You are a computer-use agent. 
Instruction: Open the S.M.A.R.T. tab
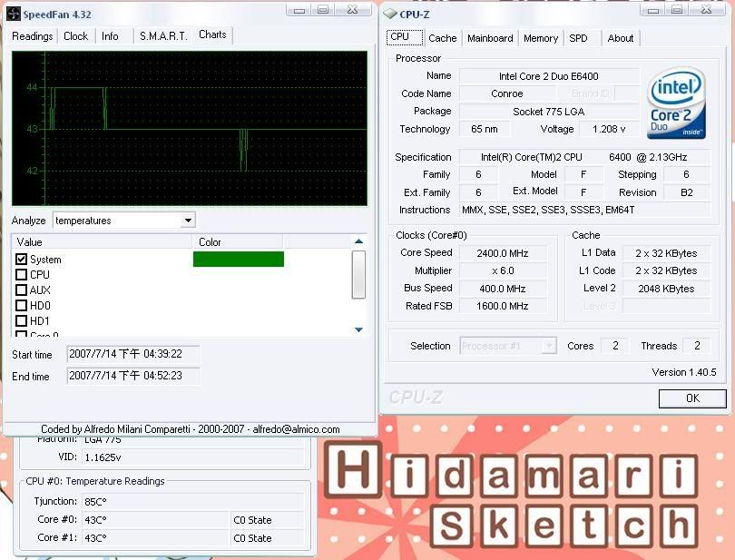coord(163,36)
